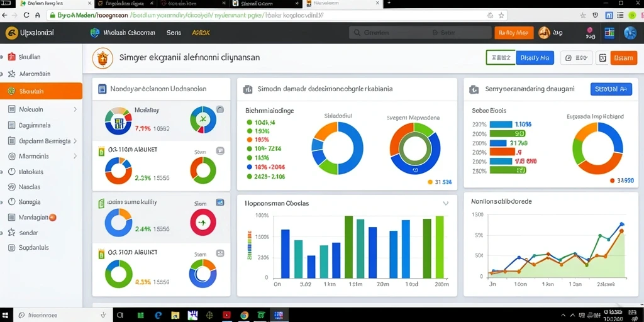Expand the Nokuoin sidebar item chevron
Viewport: 644px width, 322px height.
75,109
